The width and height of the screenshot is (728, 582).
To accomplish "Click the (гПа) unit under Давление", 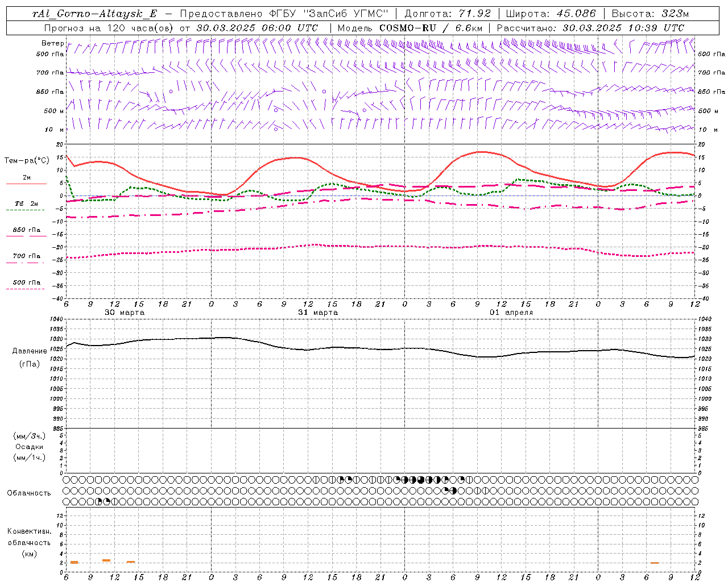I will (30, 364).
